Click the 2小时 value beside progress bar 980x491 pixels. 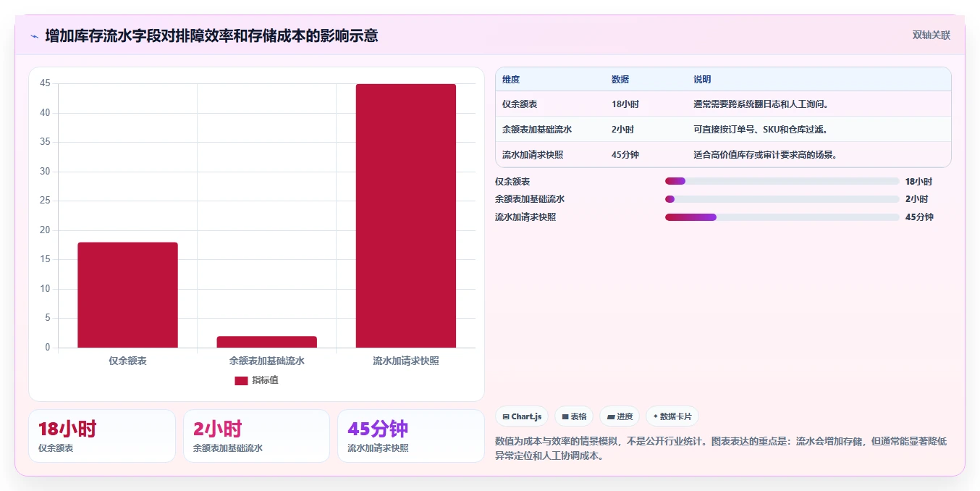click(916, 199)
